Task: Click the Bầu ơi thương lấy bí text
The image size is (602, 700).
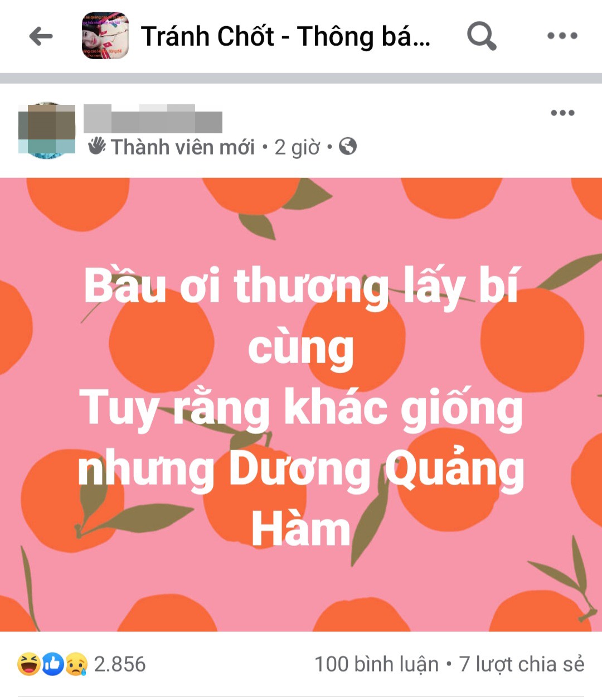Action: [x=302, y=286]
